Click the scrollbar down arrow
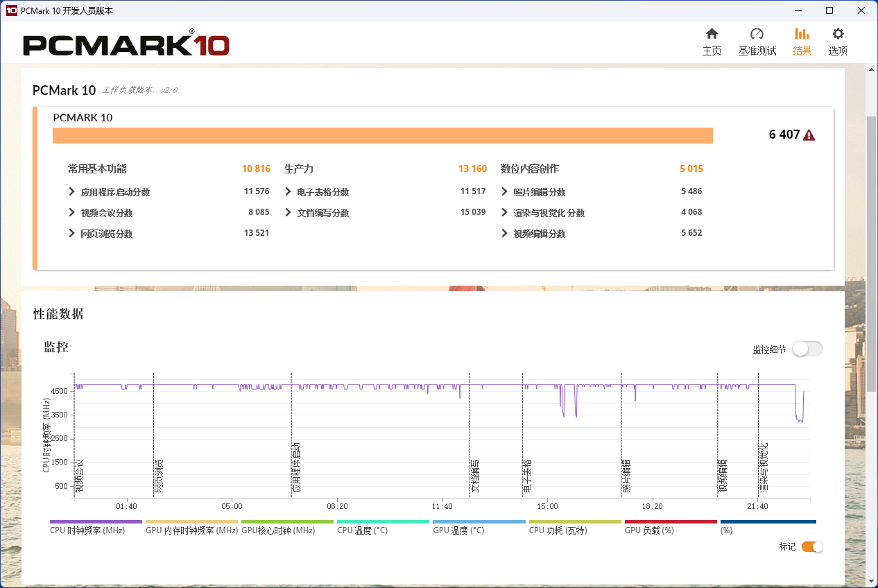The height and width of the screenshot is (588, 878). click(872, 582)
